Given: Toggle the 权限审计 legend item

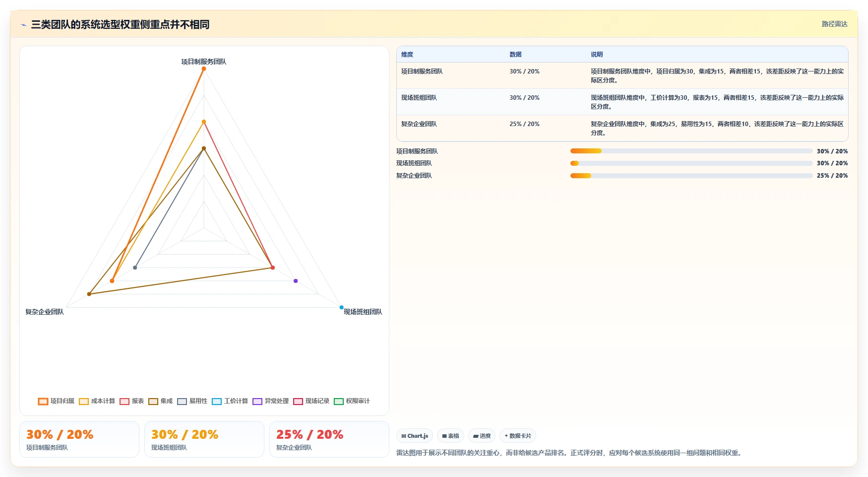Looking at the screenshot, I should 352,401.
